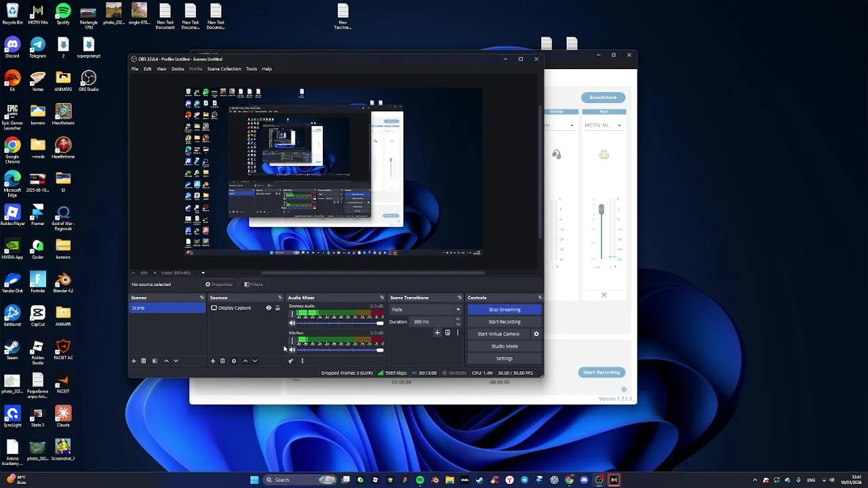The width and height of the screenshot is (868, 488).
Task: Open the Fade transition dropdown
Action: pos(425,310)
